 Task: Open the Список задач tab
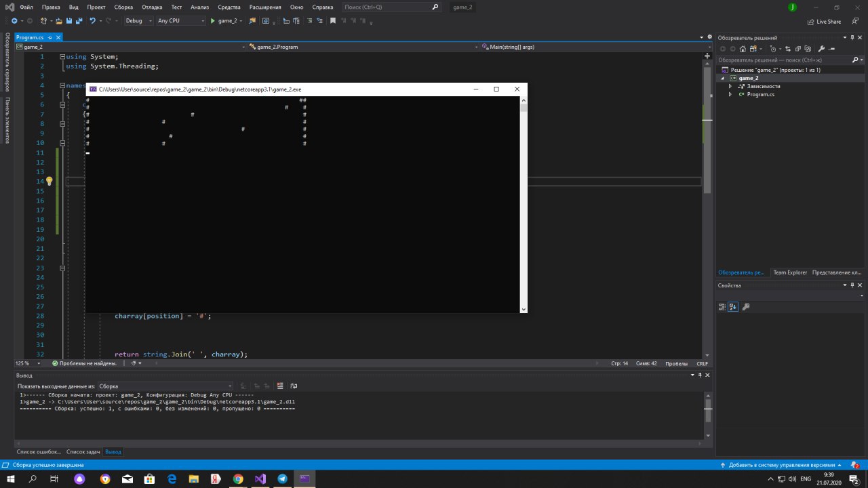83,451
